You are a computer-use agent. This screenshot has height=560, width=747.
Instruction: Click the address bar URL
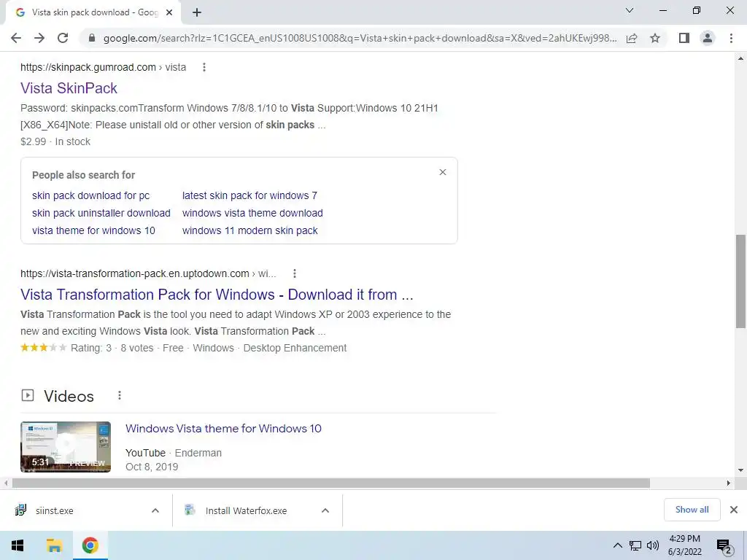click(x=360, y=38)
